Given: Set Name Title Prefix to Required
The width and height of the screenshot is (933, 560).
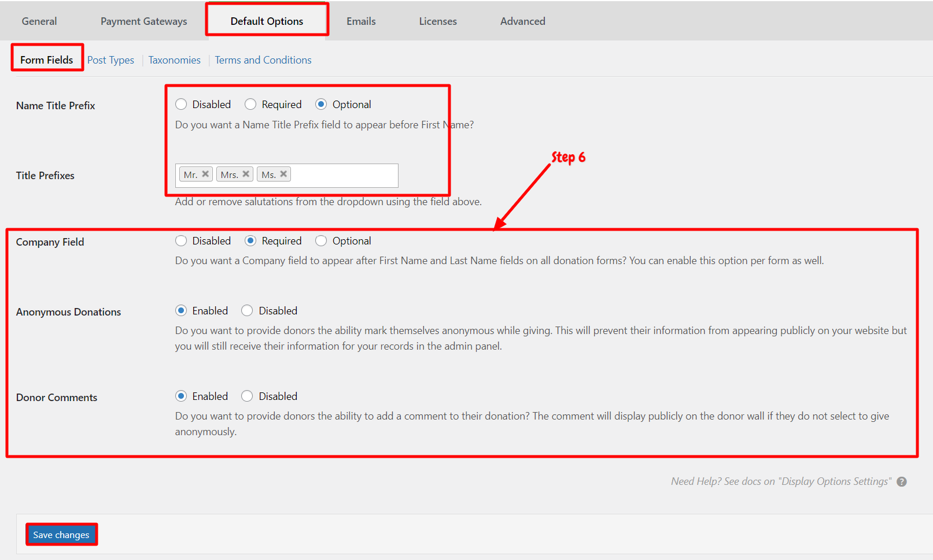Looking at the screenshot, I should pos(250,104).
